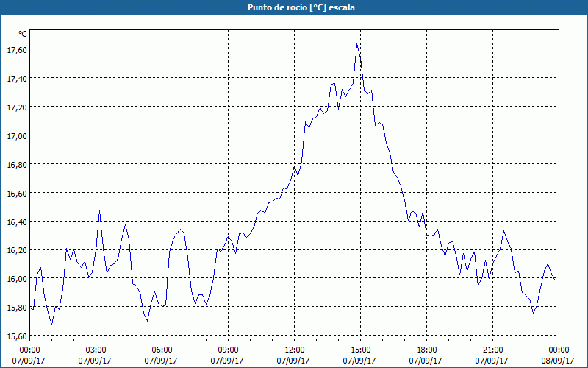
Task: Click the 16,00 y-axis label
Action: pyautogui.click(x=17, y=279)
